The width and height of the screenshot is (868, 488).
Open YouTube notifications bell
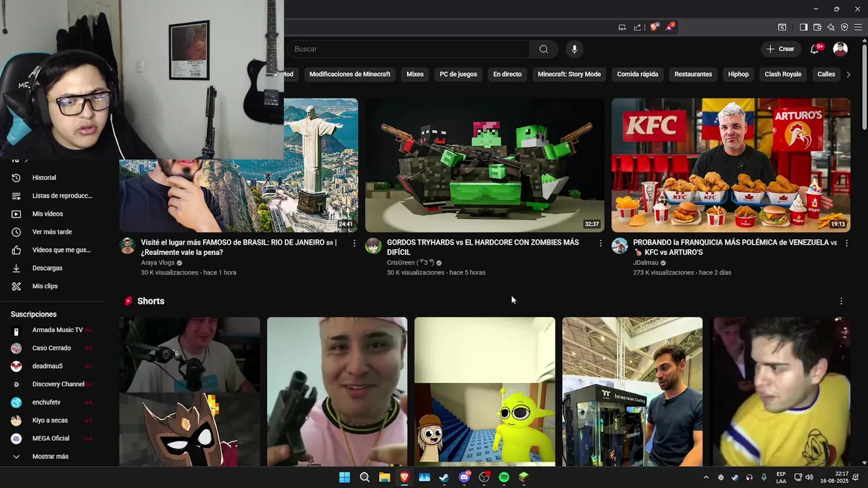[x=815, y=49]
